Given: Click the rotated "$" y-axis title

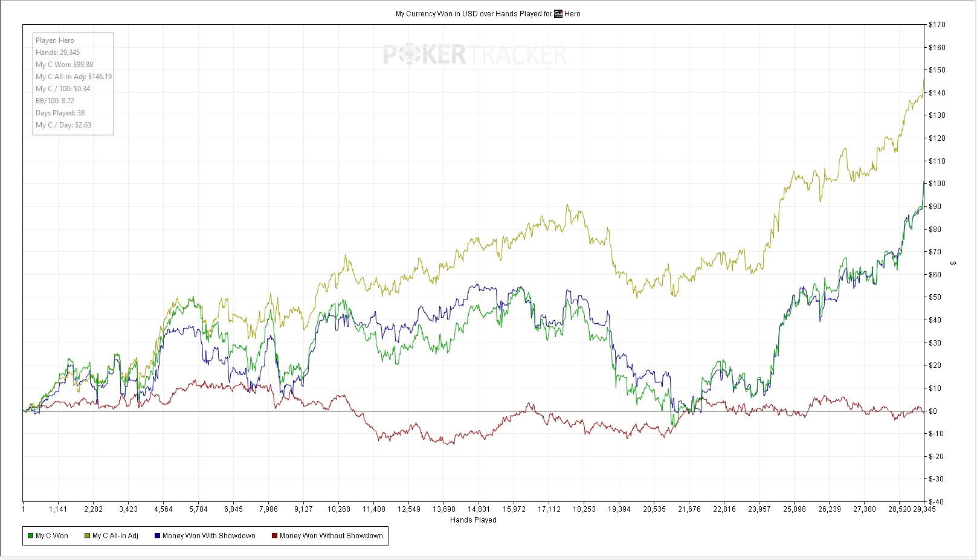Looking at the screenshot, I should (953, 263).
